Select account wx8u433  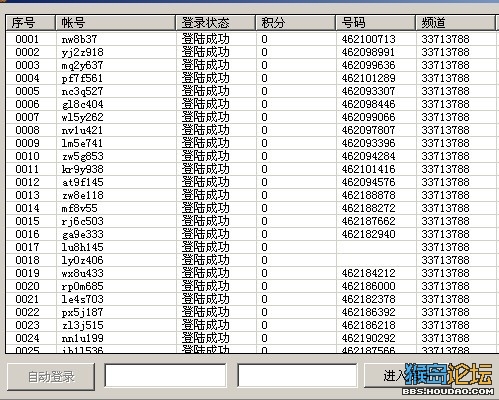82,273
